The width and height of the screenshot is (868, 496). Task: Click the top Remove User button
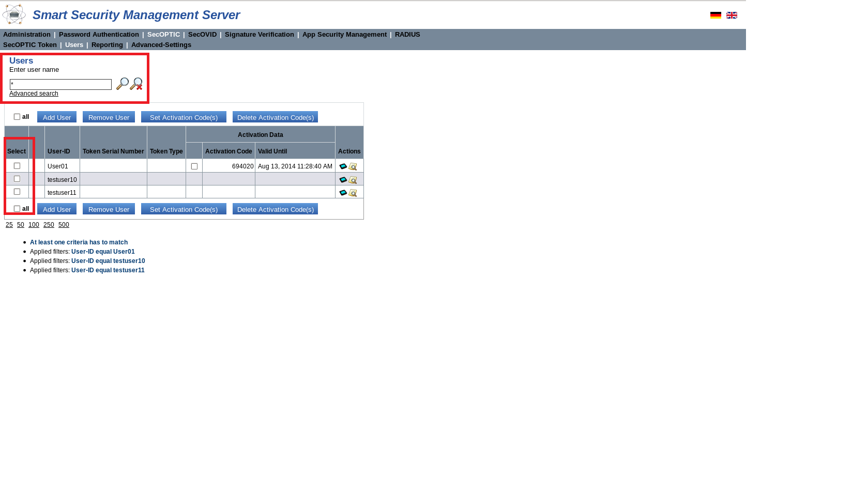pos(109,117)
